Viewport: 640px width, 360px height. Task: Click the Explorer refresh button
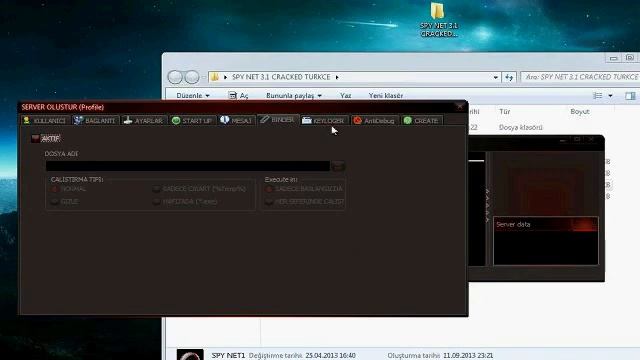coord(509,77)
